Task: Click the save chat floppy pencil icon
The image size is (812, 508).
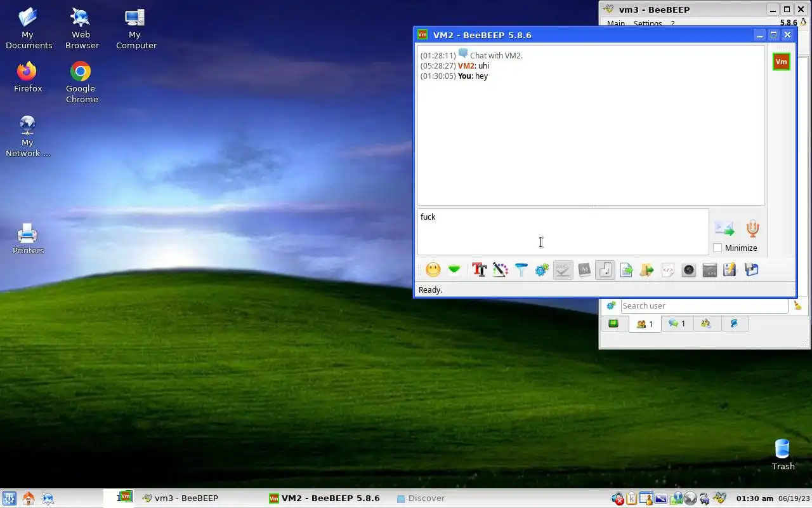Action: [x=730, y=270]
